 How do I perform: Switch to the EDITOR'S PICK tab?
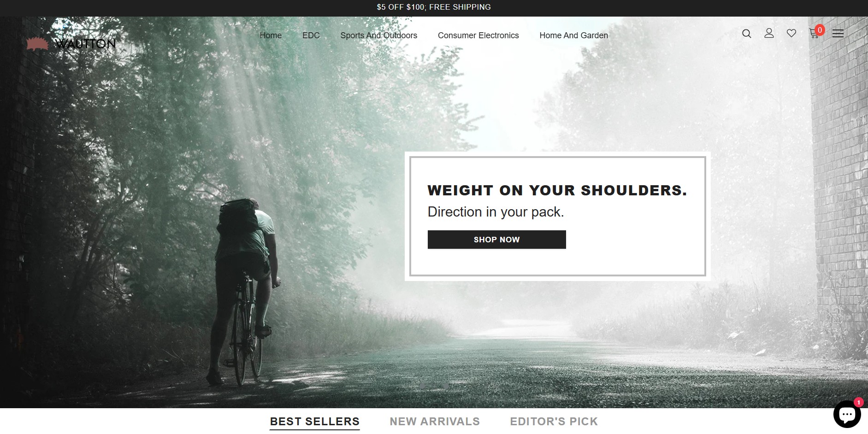pyautogui.click(x=554, y=422)
